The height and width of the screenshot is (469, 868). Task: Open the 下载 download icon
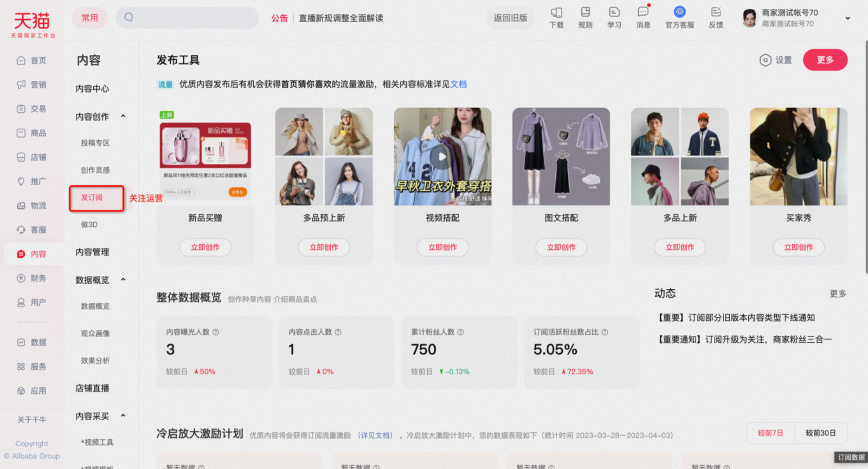tap(556, 18)
